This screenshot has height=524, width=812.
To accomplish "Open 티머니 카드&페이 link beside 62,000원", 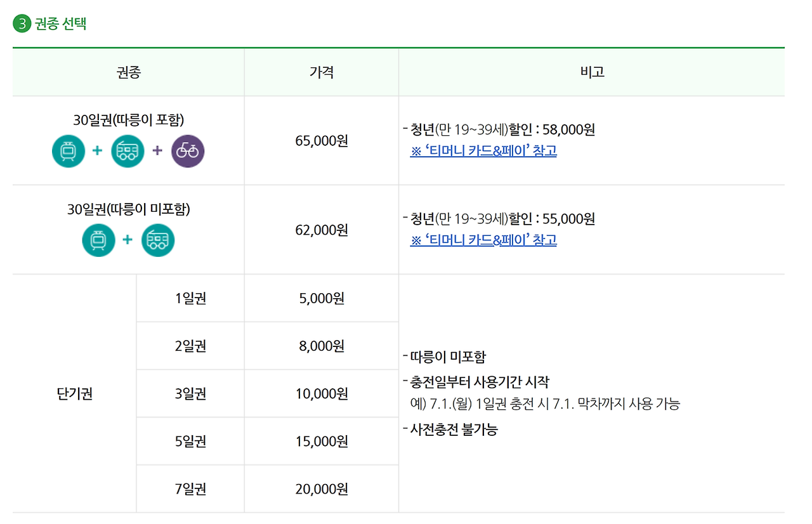I will pos(483,240).
